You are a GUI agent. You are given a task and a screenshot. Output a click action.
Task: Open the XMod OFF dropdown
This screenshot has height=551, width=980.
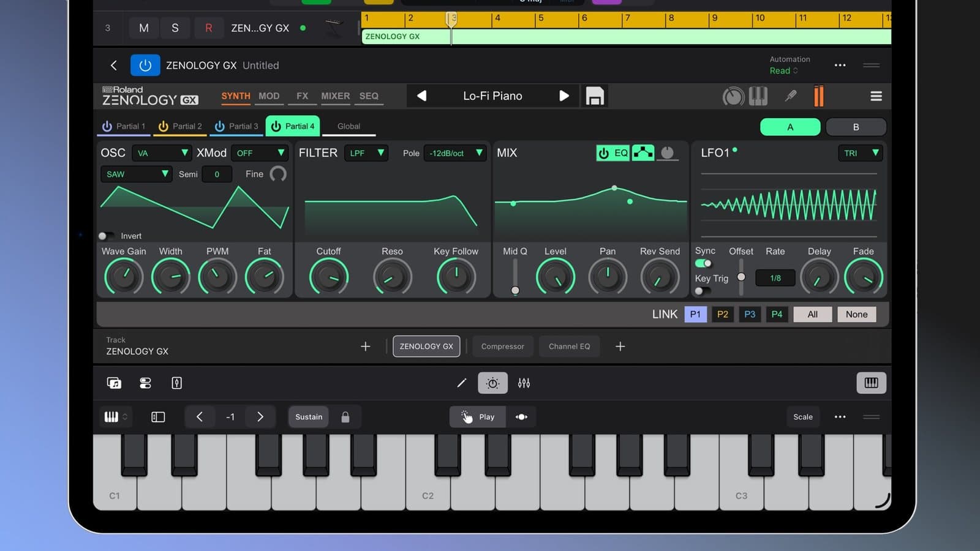tap(260, 153)
